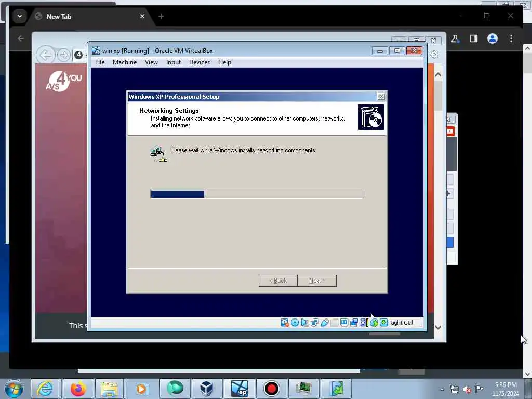Click the optical drive status icon

pos(295,323)
